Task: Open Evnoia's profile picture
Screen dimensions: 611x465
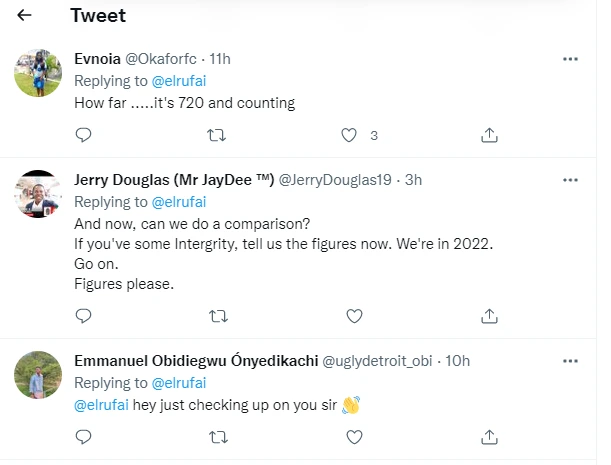Action: [x=40, y=72]
